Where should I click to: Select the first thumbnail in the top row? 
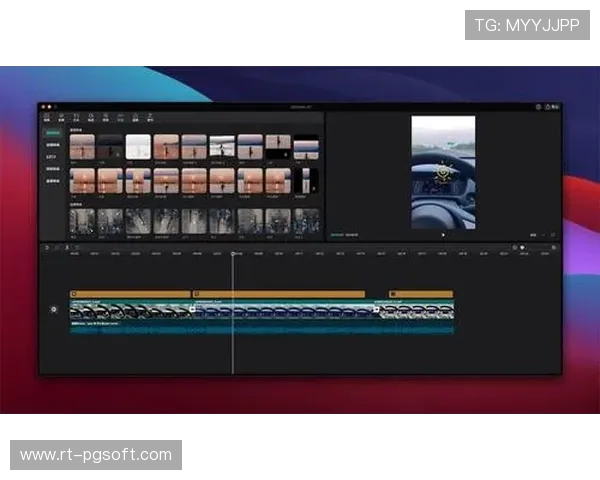point(82,147)
